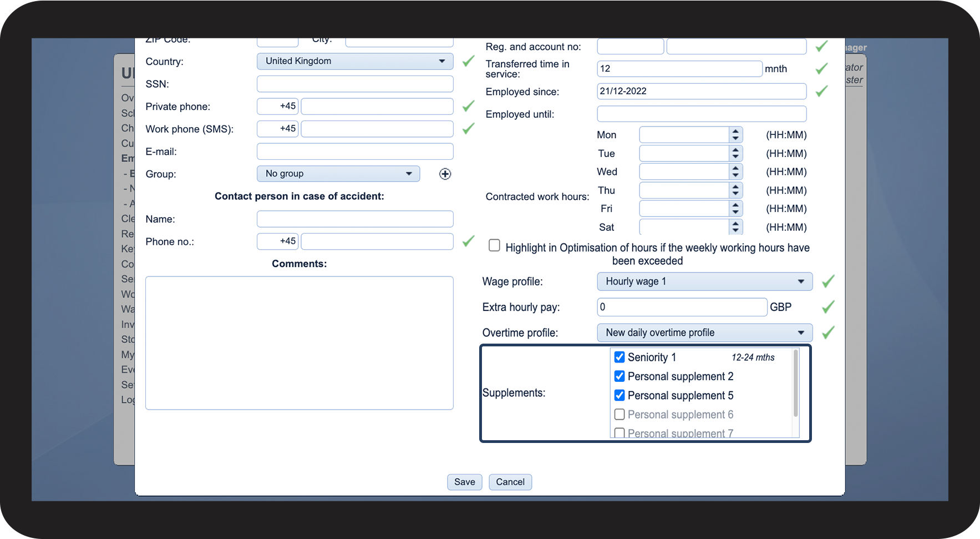Click green checkmark beside Wage profile

[x=828, y=281]
